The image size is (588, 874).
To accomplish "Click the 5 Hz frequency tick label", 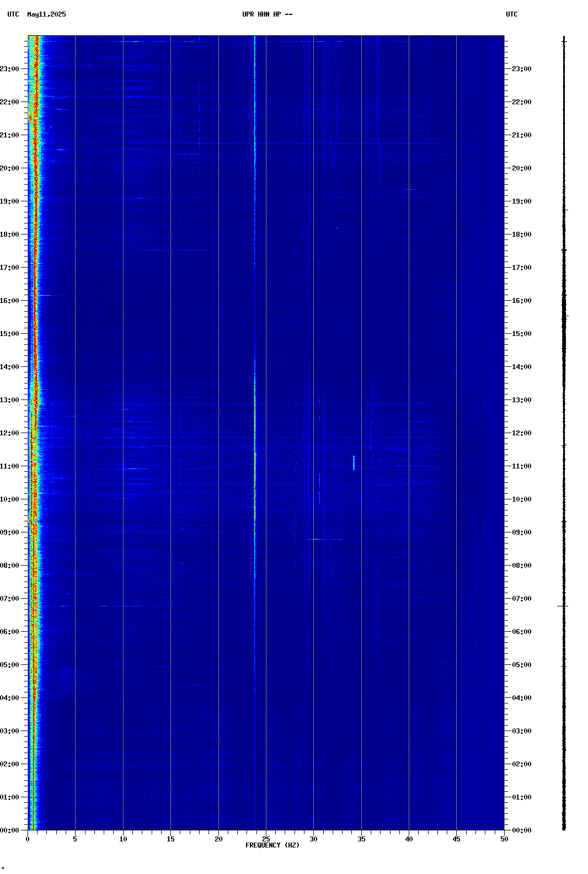I will (x=75, y=839).
